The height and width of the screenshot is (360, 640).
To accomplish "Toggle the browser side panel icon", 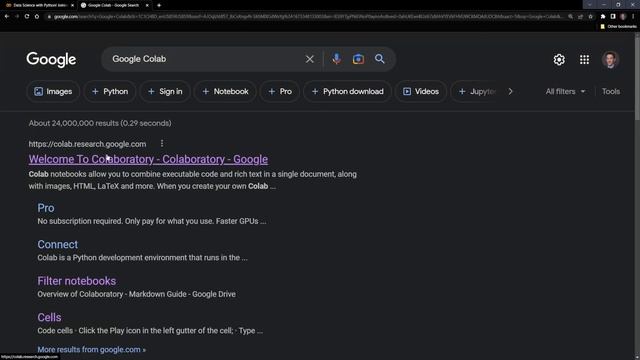I will (x=613, y=16).
